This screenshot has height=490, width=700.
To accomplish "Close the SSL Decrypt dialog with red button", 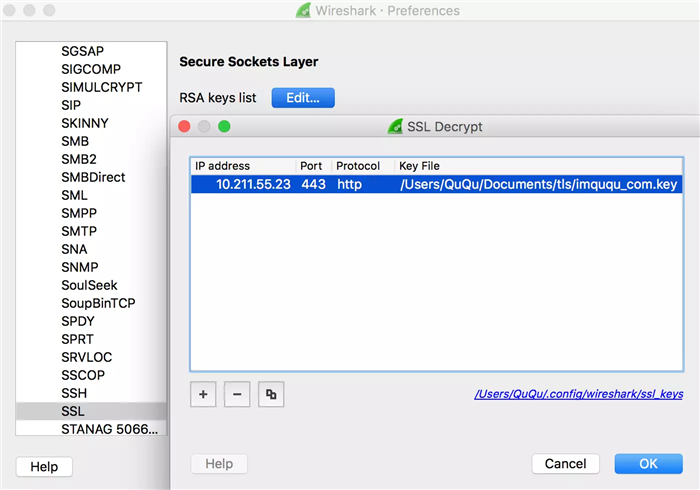I will point(184,127).
